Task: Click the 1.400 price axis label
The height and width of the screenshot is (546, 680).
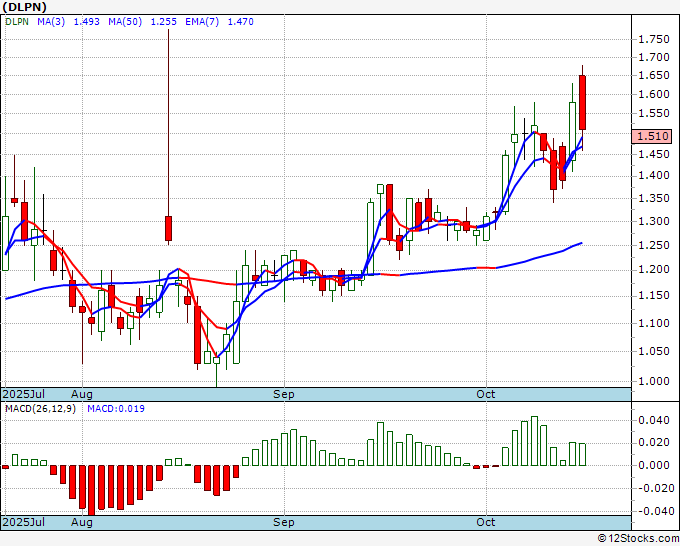Action: click(654, 175)
